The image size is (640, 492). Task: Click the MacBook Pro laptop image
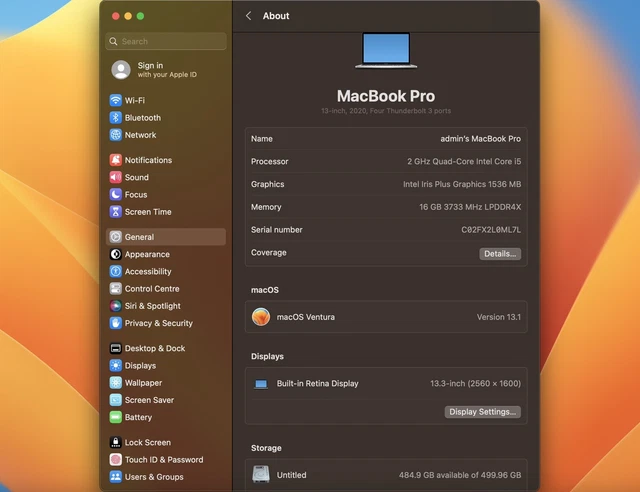pos(385,50)
